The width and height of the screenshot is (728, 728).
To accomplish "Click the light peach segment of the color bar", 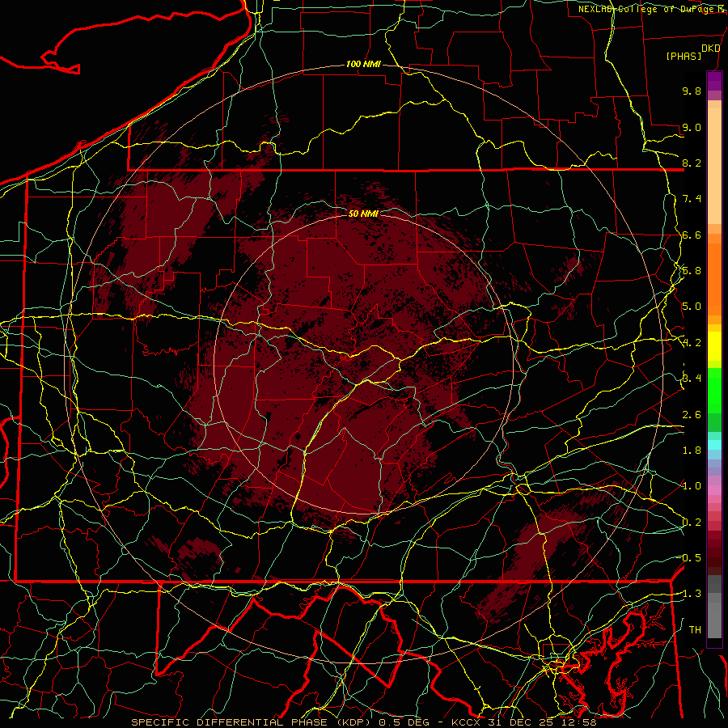I will (714, 166).
